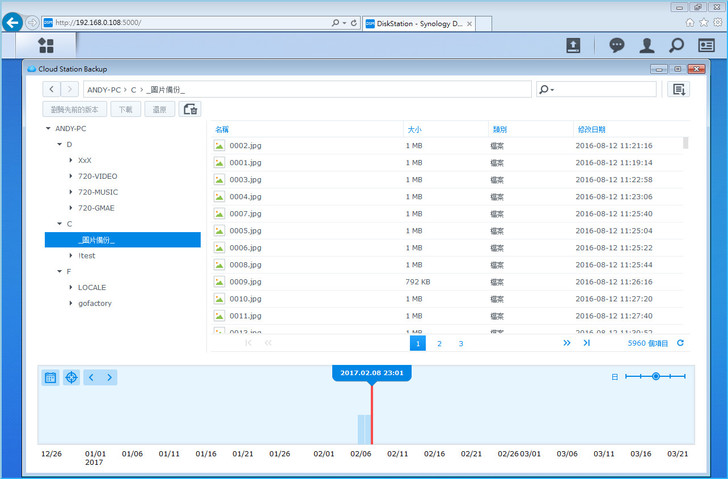Open the widgets panel icon

coord(707,45)
